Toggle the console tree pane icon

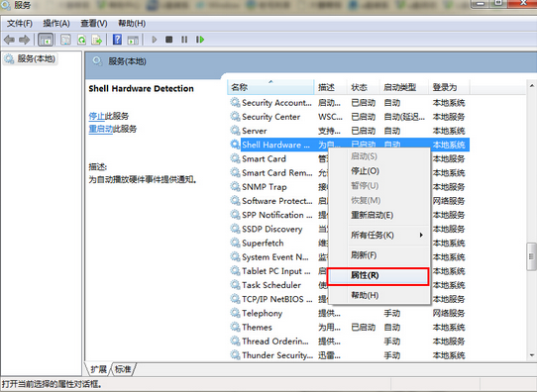click(46, 40)
